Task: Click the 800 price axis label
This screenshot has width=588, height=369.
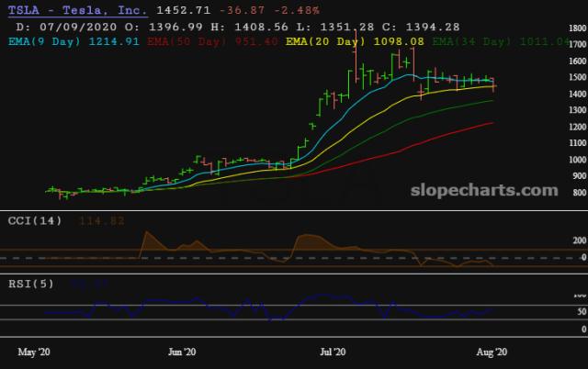Action: coord(580,192)
